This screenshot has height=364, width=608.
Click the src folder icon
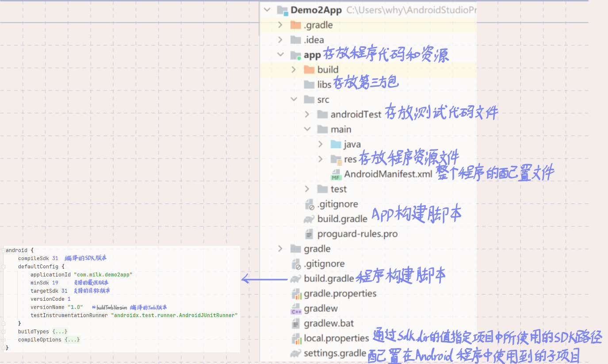pos(309,100)
